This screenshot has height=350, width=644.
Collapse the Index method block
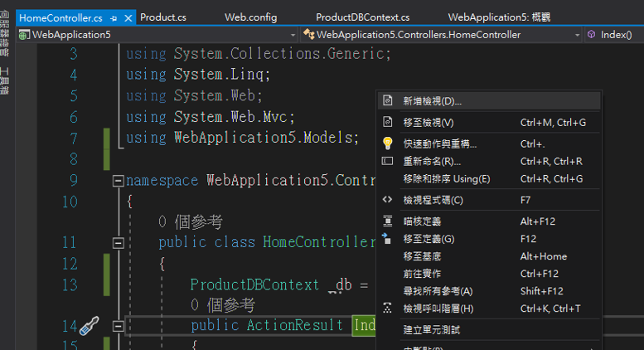click(x=119, y=325)
